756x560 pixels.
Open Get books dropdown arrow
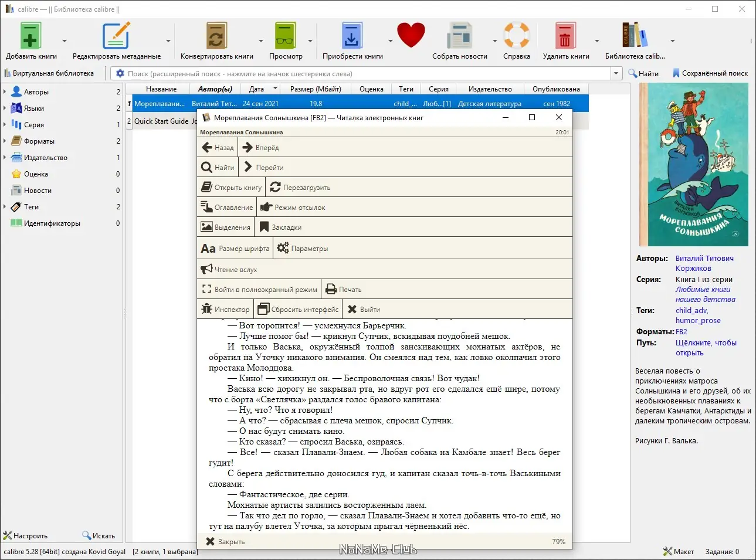[390, 41]
